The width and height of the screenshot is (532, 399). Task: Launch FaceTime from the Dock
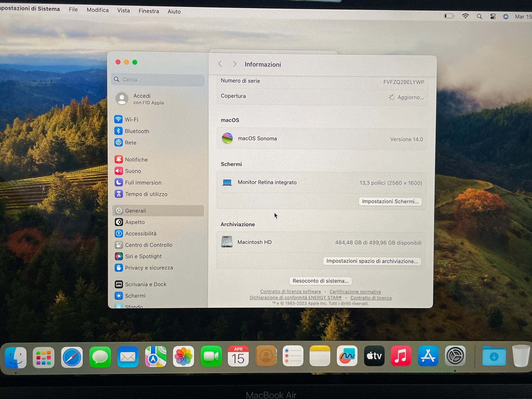[x=211, y=356]
